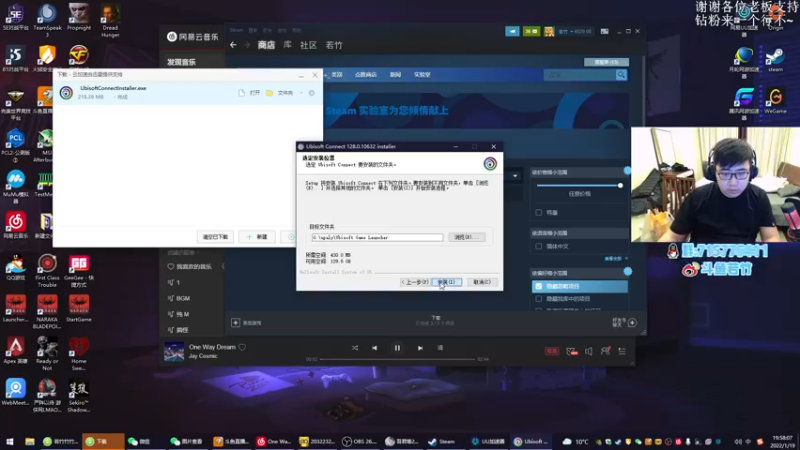The image size is (800, 450).
Task: Adjust music player volume icon
Action: coord(588,351)
